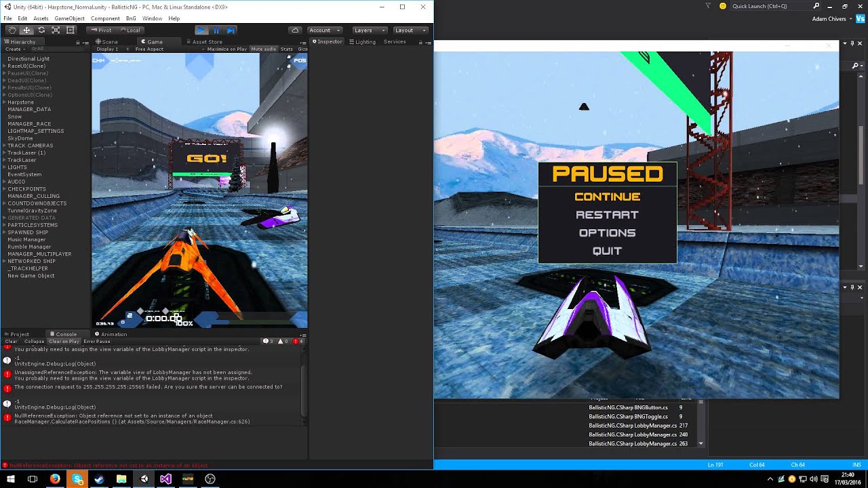Screen dimensions: 868x488
Task: Toggle Mute audio in Game view
Action: (264, 49)
